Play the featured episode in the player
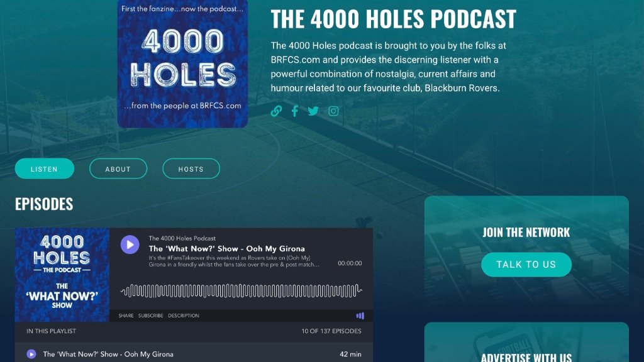This screenshot has height=362, width=644. tap(130, 244)
